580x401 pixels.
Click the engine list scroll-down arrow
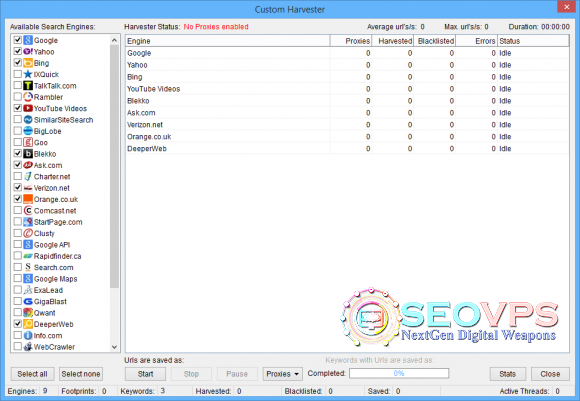tap(114, 347)
